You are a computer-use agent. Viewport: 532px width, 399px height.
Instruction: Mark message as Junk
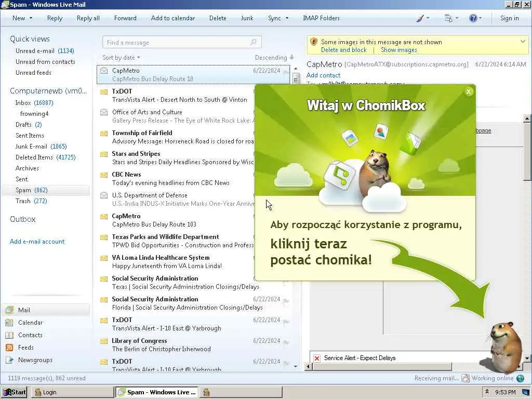(x=247, y=18)
